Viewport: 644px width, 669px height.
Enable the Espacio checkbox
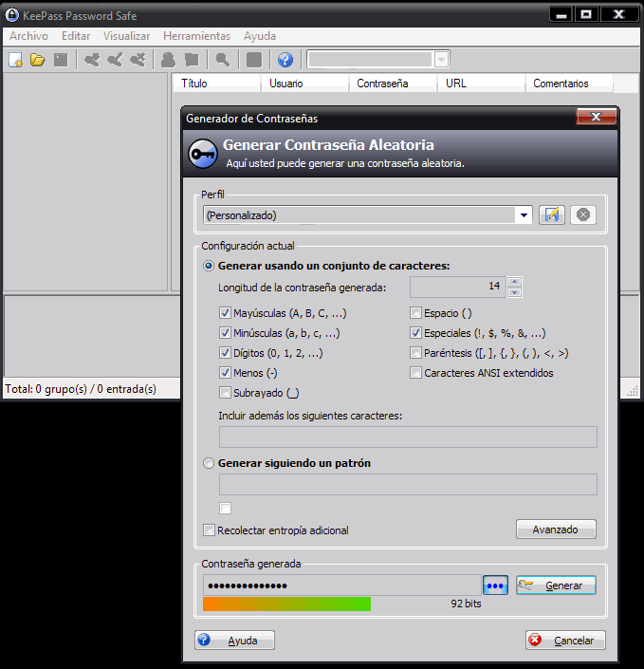(415, 313)
